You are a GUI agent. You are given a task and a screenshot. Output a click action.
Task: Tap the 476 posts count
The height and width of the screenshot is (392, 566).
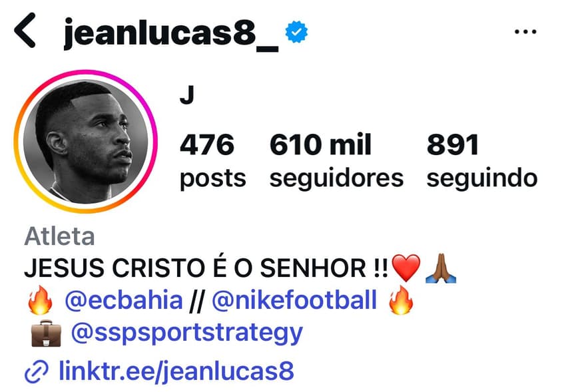click(x=212, y=160)
